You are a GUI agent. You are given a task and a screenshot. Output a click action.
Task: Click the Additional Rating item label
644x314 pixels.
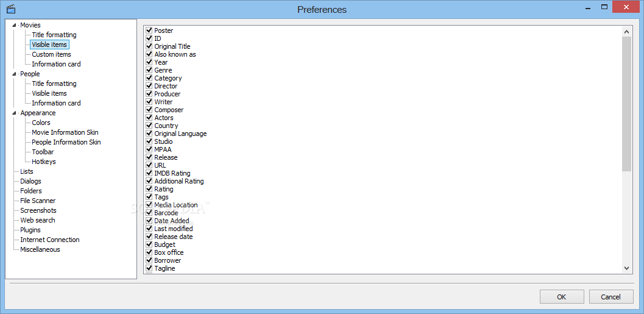(179, 181)
